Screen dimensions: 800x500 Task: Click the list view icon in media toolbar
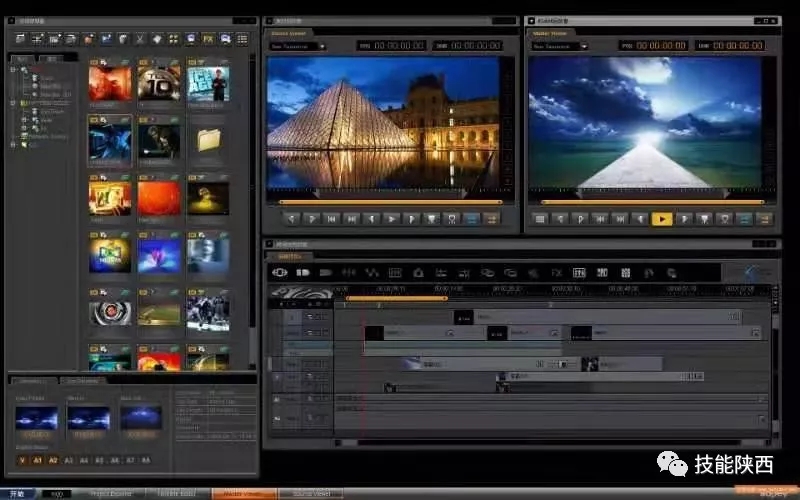click(x=242, y=38)
